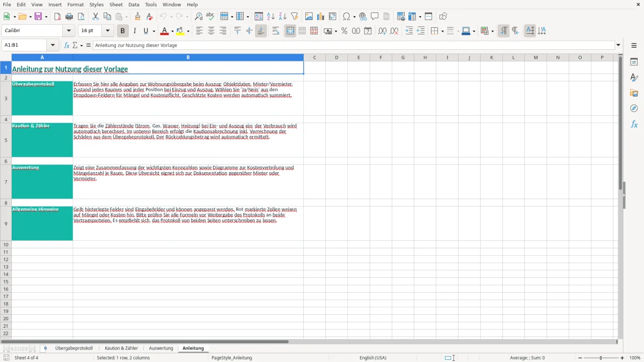The width and height of the screenshot is (644, 362).
Task: Click the 100% zoom level
Action: click(635, 358)
